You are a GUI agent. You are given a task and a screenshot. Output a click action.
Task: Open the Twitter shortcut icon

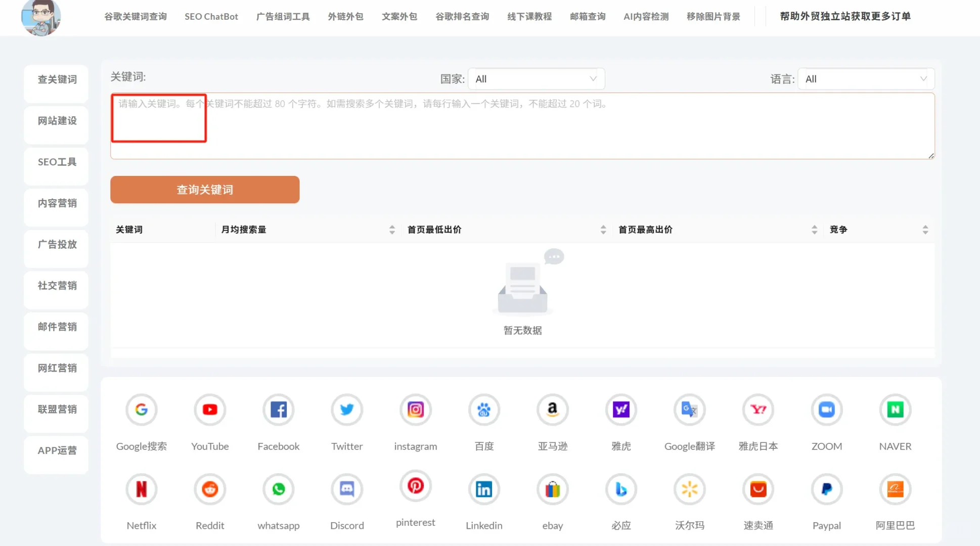(x=347, y=409)
